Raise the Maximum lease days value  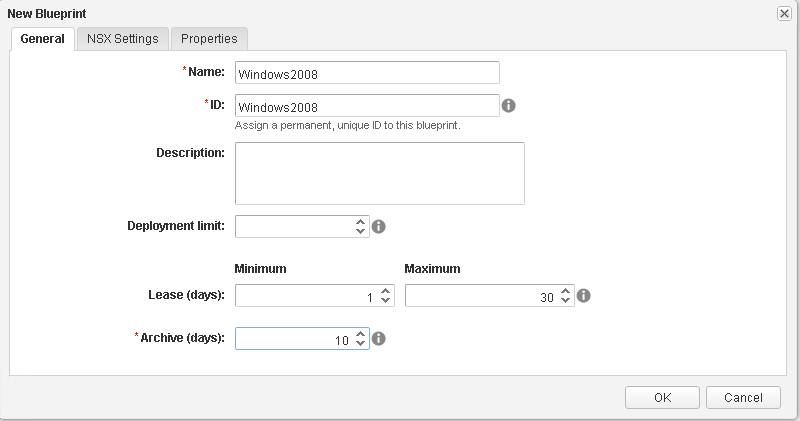click(566, 291)
